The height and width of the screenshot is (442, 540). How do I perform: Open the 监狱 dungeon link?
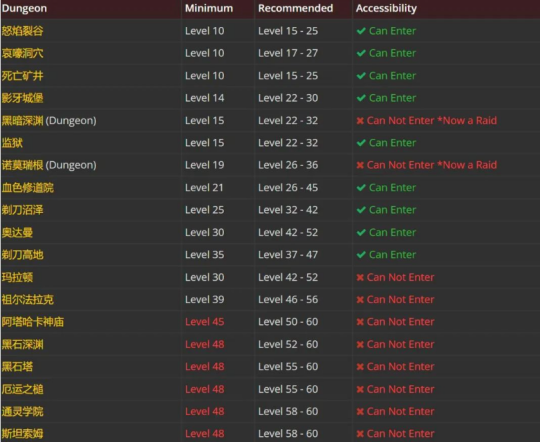pyautogui.click(x=12, y=143)
